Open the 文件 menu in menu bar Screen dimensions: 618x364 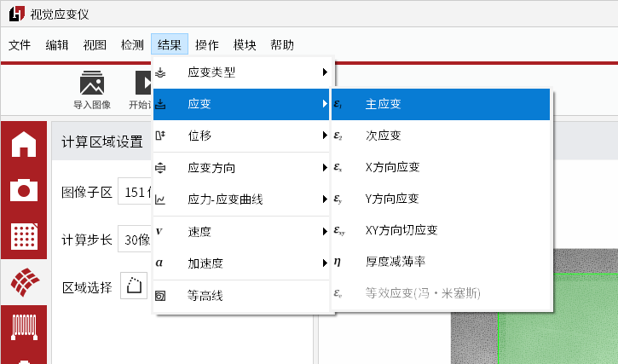pos(20,45)
